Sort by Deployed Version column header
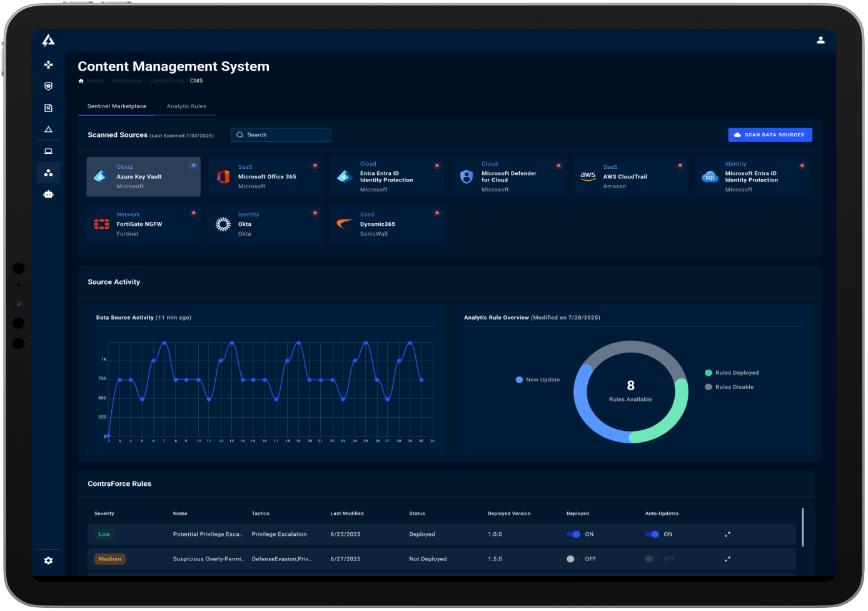Image resolution: width=868 pixels, height=611 pixels. 509,513
